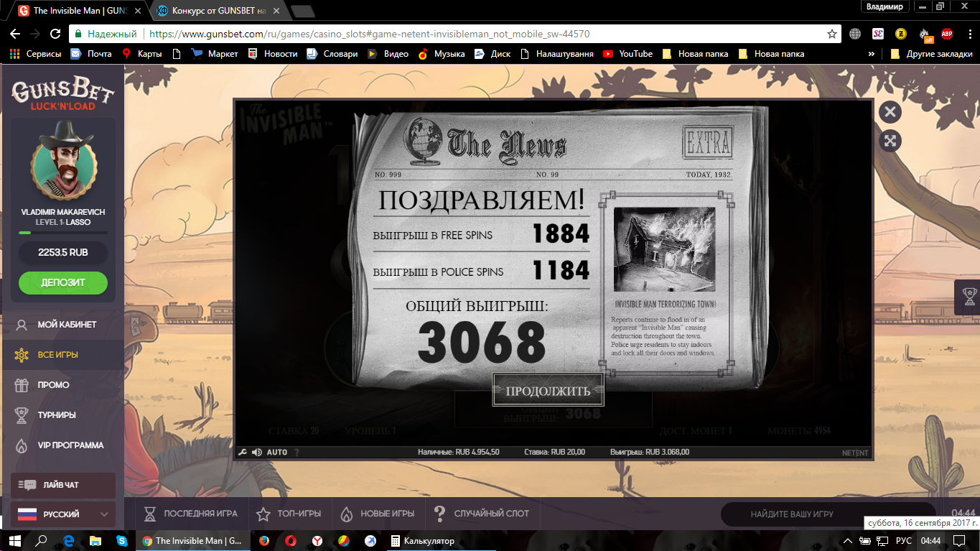
Task: Go back in the browser
Action: click(x=15, y=34)
